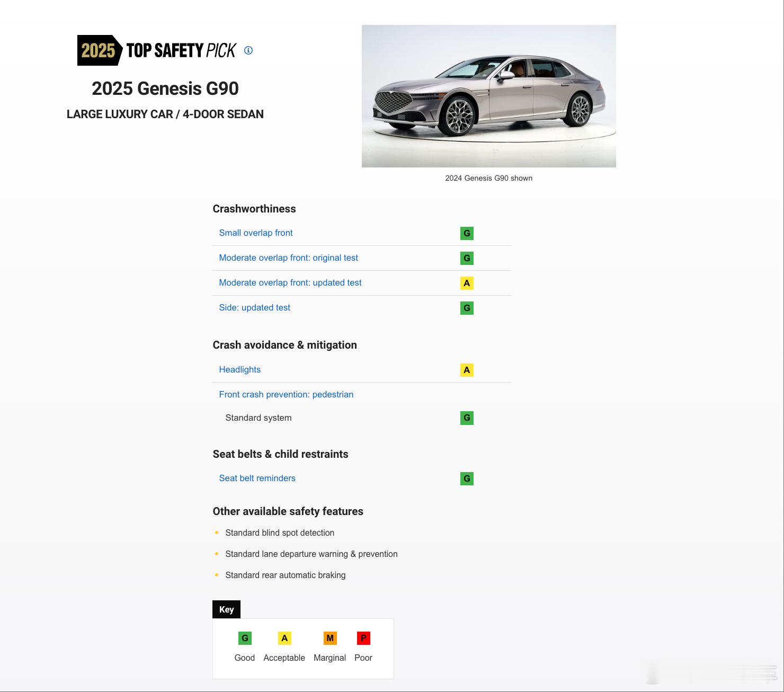Click the 'Poor' label in the key

363,658
